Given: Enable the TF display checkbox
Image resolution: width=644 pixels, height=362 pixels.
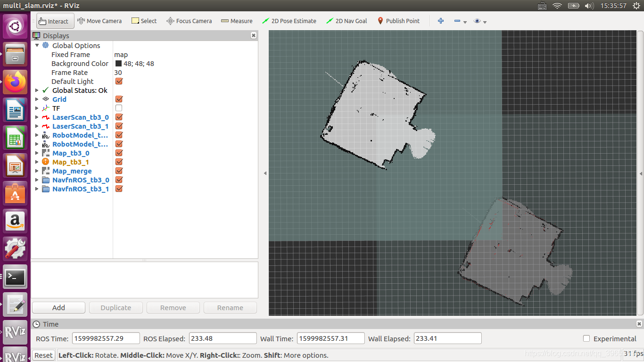Looking at the screenshot, I should coord(119,108).
